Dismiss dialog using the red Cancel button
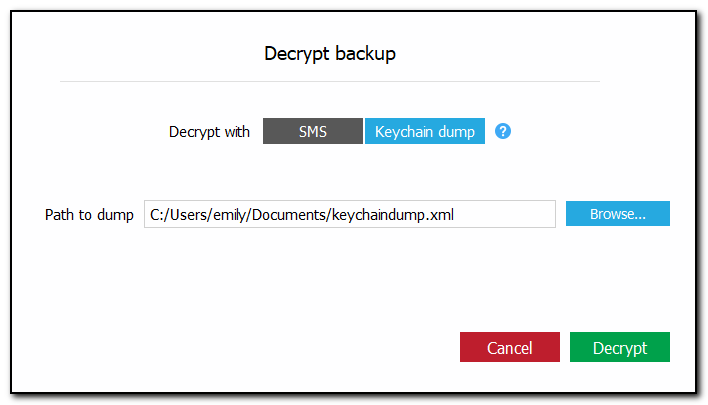 click(x=509, y=348)
